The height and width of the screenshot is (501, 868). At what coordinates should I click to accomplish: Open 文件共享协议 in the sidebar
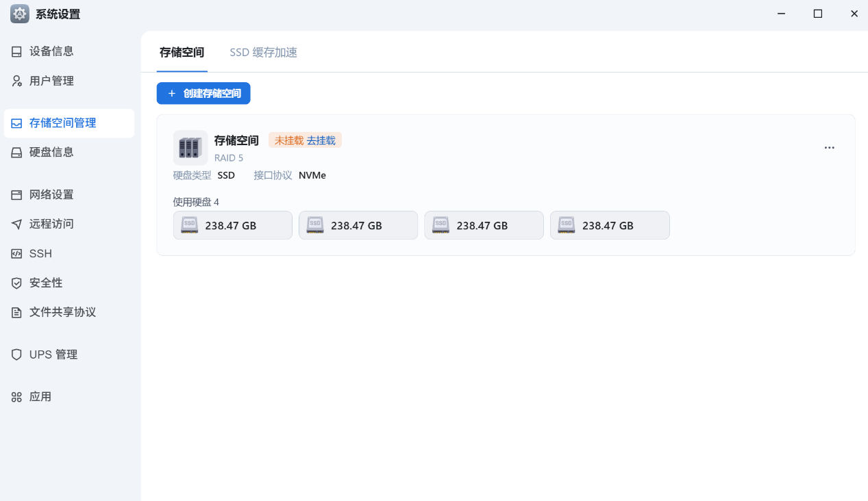tap(62, 312)
